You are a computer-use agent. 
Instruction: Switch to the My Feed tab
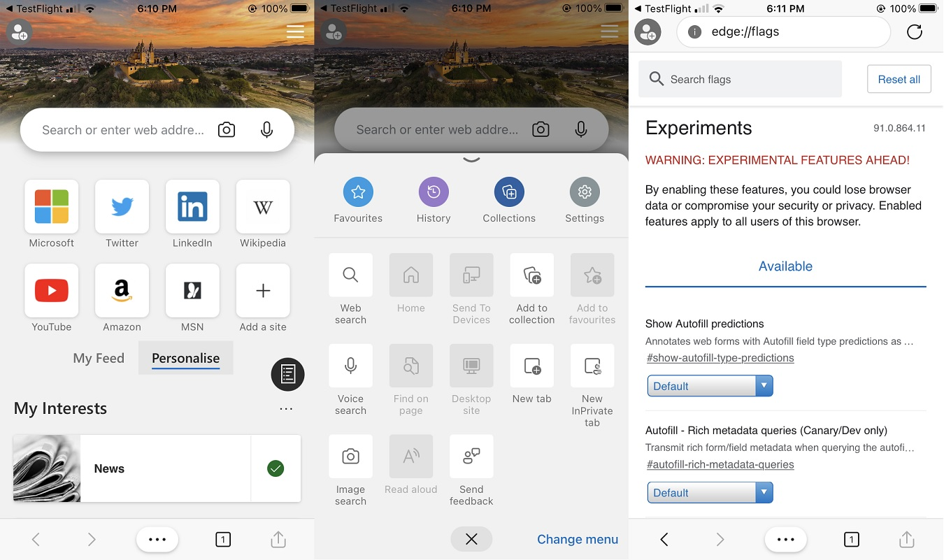coord(99,358)
